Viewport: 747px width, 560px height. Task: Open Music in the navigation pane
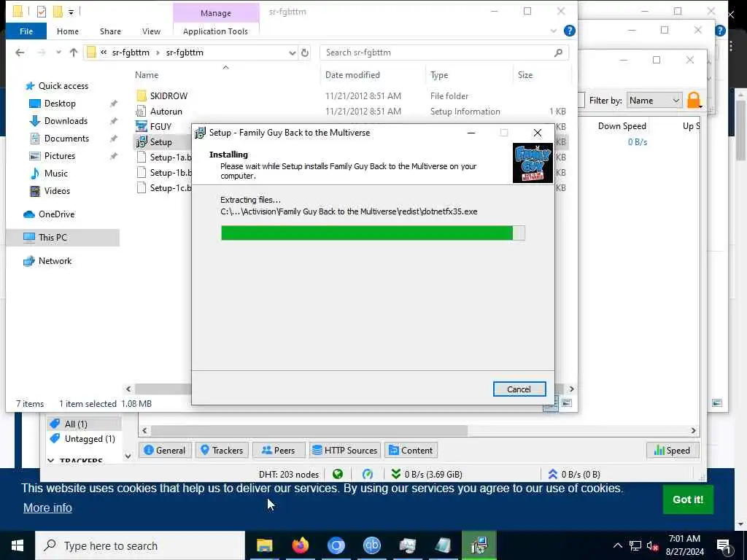pos(55,174)
